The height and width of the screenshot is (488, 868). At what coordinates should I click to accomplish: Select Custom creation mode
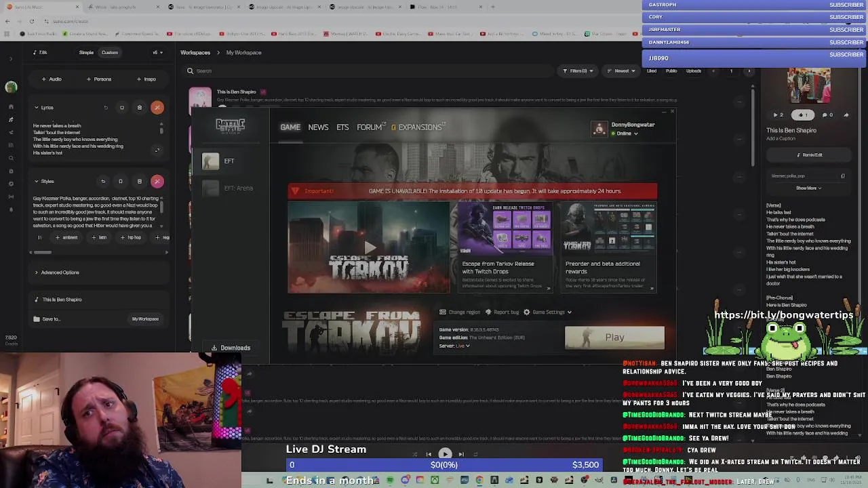tap(110, 53)
